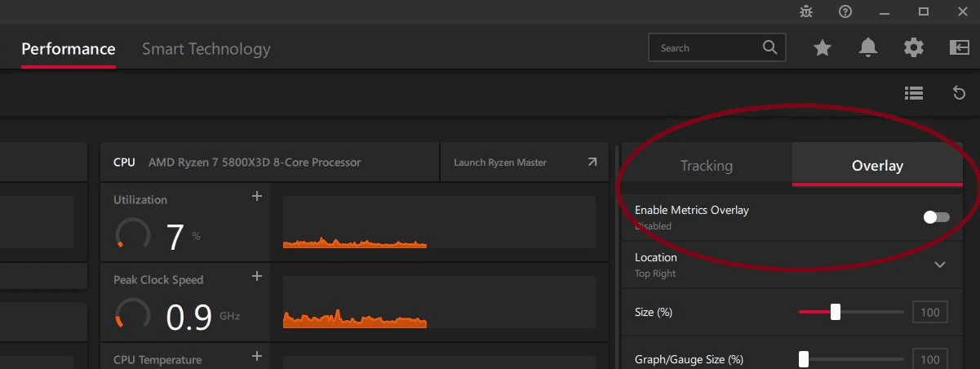Viewport: 980px width, 369px height.
Task: Maximize the window
Action: click(924, 11)
